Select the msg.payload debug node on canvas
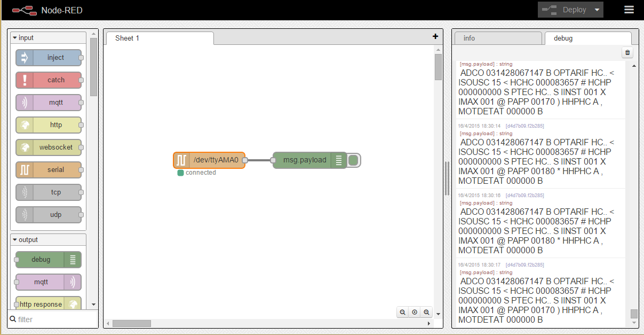644x335 pixels. click(x=310, y=160)
